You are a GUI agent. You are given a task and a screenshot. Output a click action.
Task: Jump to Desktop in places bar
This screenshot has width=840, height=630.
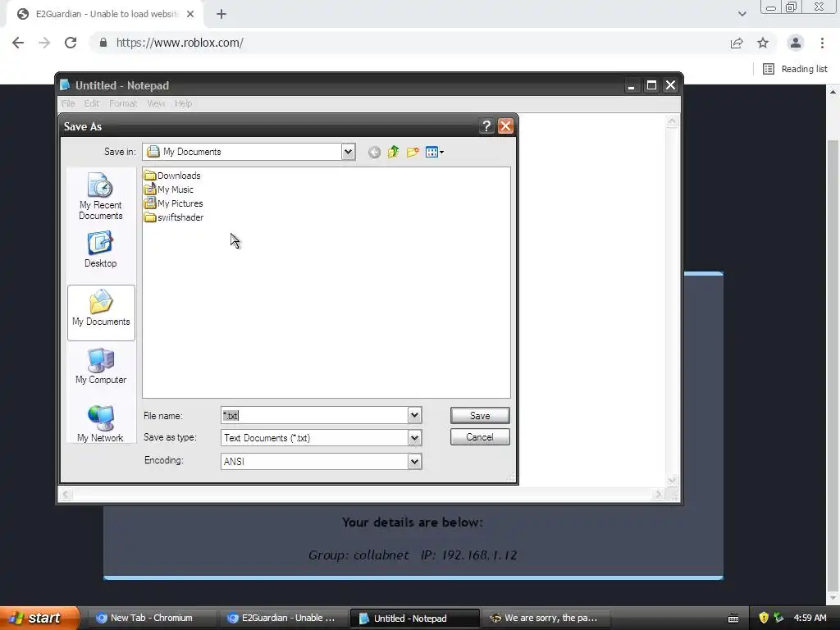pos(101,249)
